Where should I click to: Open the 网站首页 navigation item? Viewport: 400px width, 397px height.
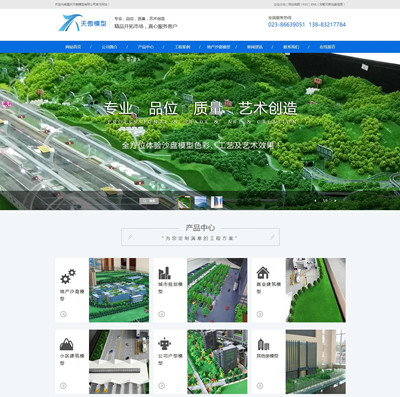pos(73,47)
